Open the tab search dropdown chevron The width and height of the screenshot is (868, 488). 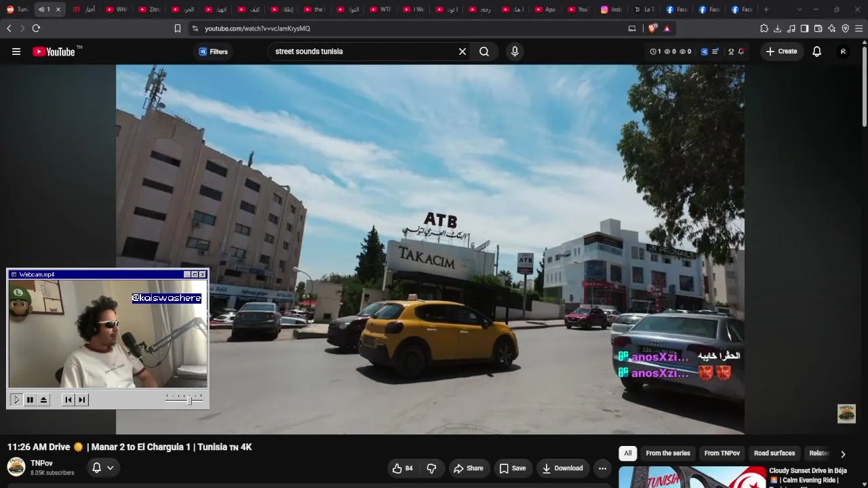800,9
